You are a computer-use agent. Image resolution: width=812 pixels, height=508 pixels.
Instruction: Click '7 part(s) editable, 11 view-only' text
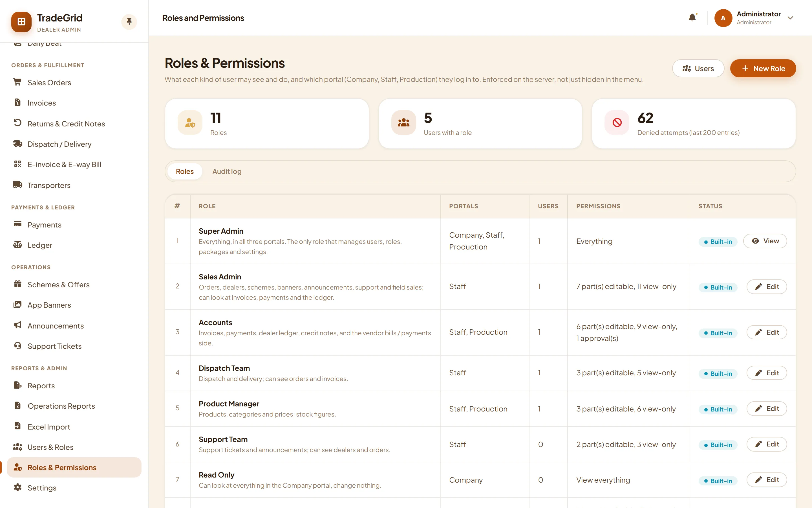tap(626, 286)
